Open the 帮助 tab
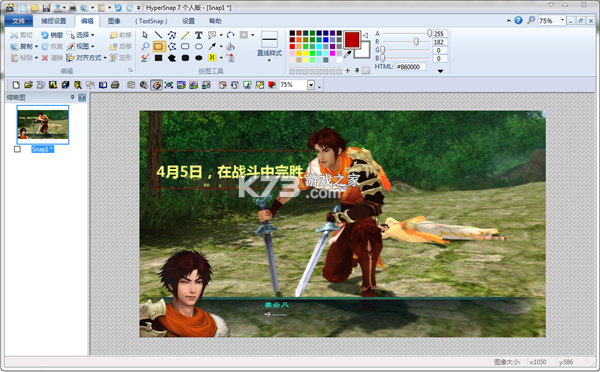600x372 pixels. 215,21
